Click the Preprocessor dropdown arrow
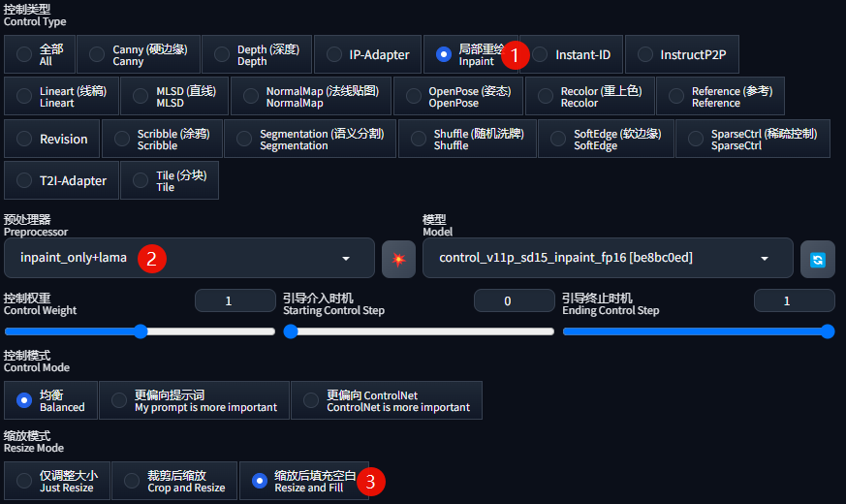846x504 pixels. [x=346, y=259]
